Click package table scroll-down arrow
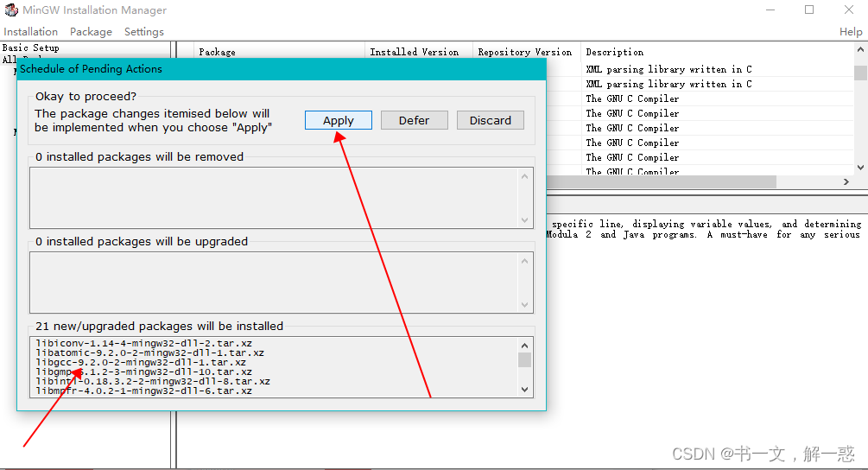This screenshot has height=470, width=868. click(x=861, y=168)
